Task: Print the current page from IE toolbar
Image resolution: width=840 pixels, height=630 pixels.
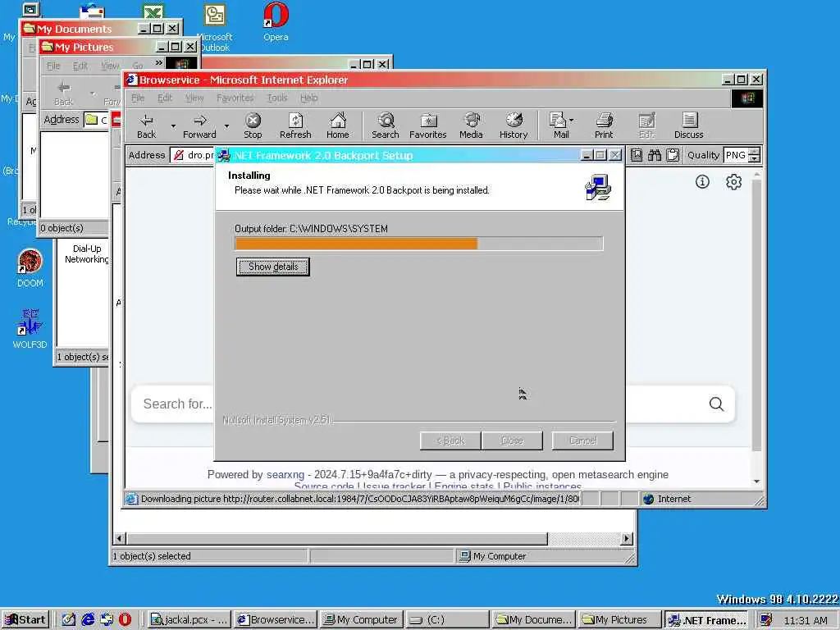Action: coord(604,126)
